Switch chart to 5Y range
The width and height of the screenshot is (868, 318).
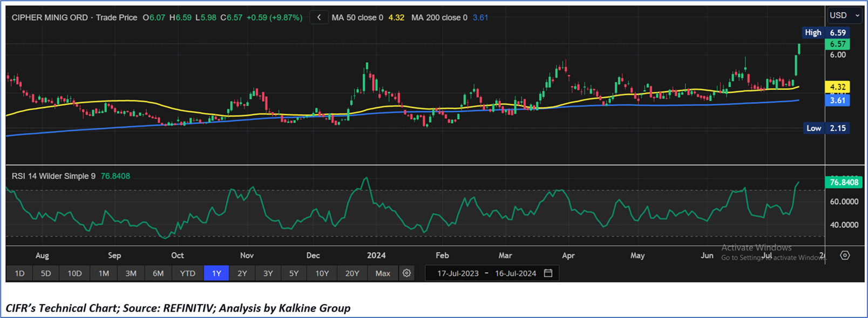(294, 273)
